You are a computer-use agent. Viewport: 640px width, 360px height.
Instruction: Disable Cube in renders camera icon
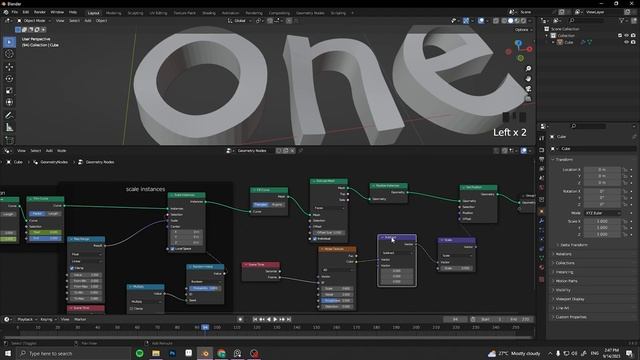pos(633,42)
